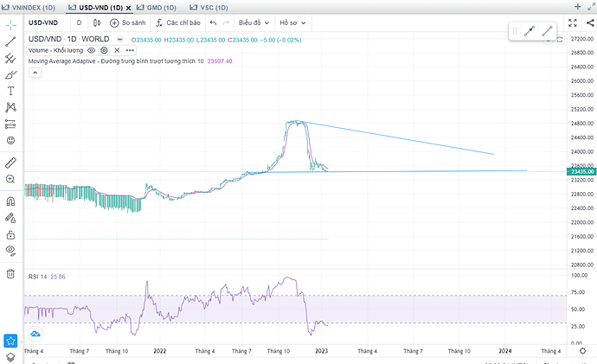Choose the text annotation tool
This screenshot has height=364, width=597.
(11, 91)
